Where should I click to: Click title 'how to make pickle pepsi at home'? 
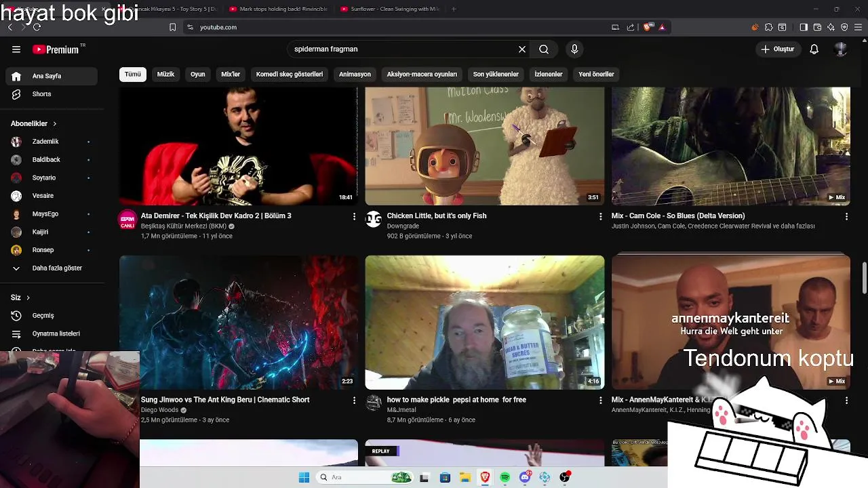pos(456,400)
